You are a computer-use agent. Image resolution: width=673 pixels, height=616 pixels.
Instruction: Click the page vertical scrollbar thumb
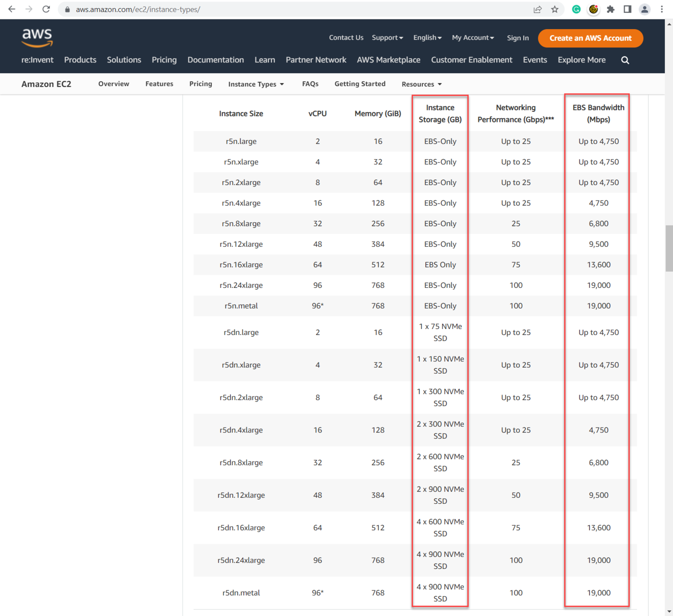click(669, 248)
